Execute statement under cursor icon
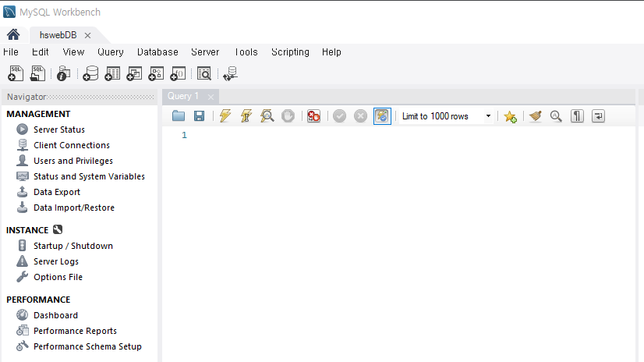 point(246,116)
